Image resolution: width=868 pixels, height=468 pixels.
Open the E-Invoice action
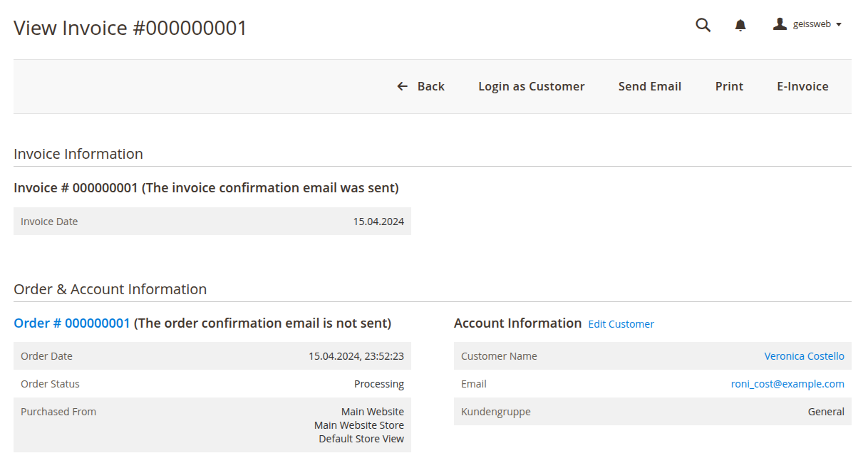[x=802, y=86]
